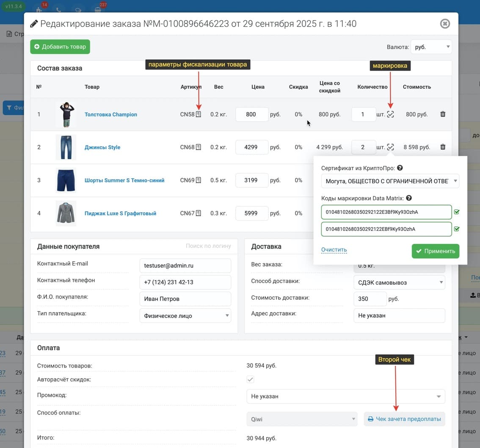Remove Джинсы Style with trash icon
This screenshot has width=480, height=448.
point(443,147)
